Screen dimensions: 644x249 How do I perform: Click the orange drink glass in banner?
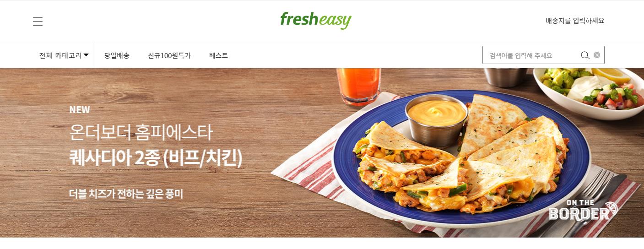pos(358,86)
